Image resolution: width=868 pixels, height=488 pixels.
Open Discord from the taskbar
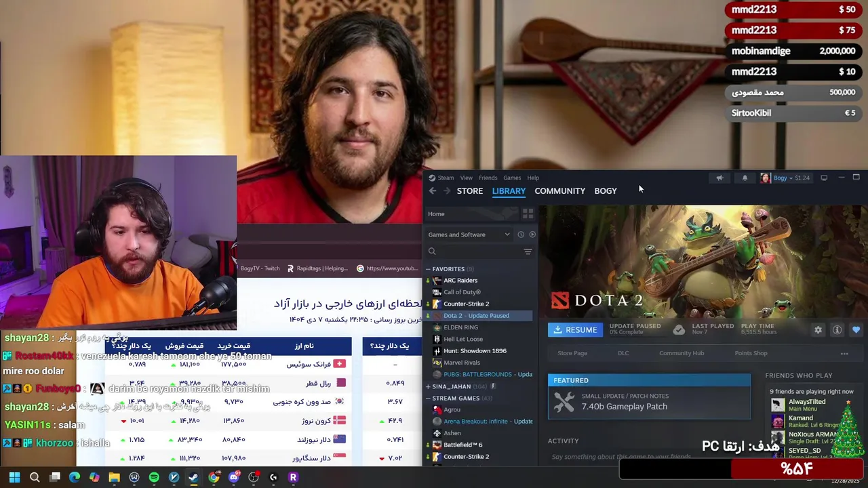(234, 477)
